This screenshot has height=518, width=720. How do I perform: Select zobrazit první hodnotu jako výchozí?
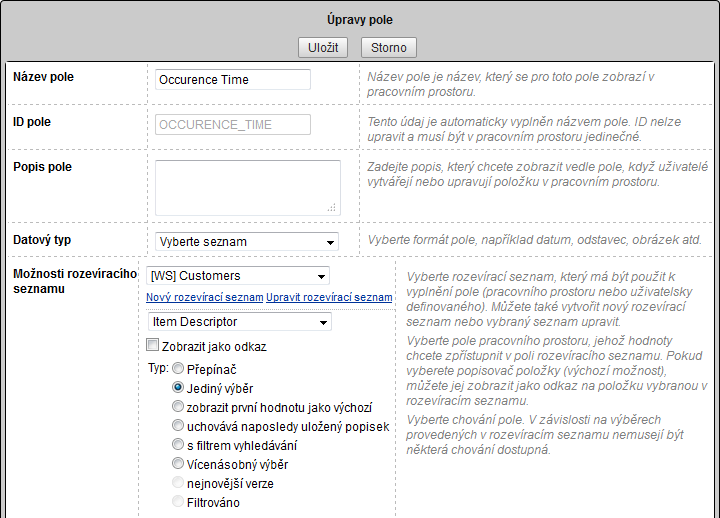[178, 407]
